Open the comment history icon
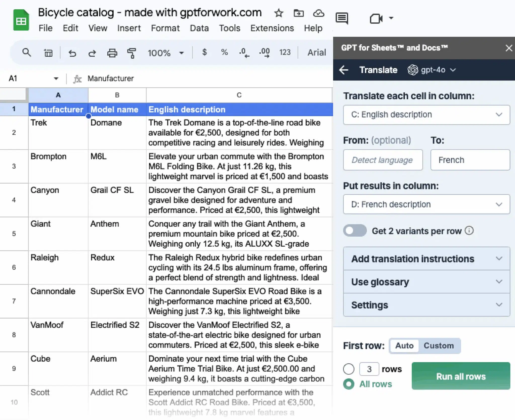 (x=342, y=18)
